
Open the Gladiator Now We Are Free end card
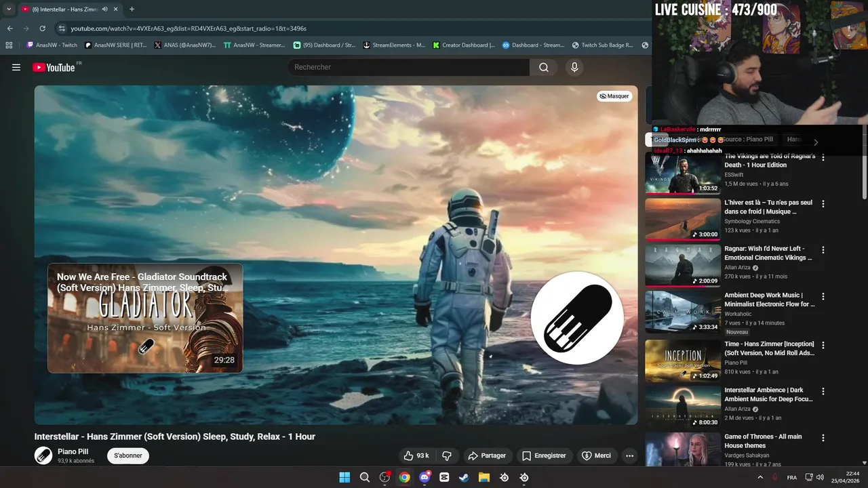click(x=145, y=318)
